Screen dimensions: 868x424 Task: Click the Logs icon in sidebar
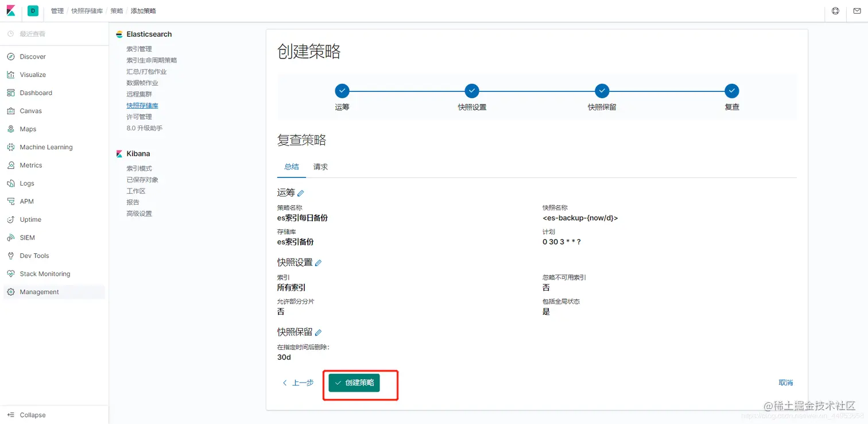point(10,183)
